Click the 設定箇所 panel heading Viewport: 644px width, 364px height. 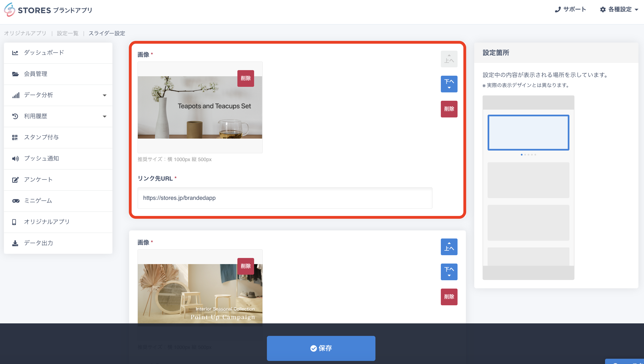496,53
